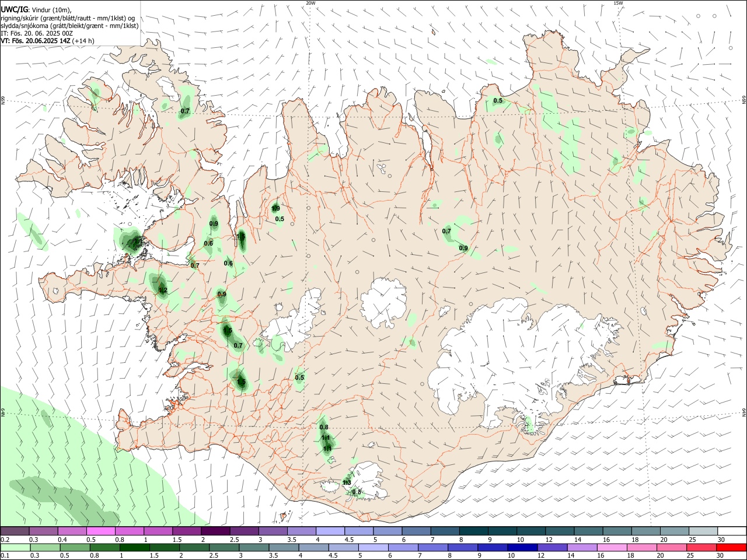Click the 'VT: Fös. 20.06.2025 14Z (+14 h)' line
Screen dimensions: 747x560
pos(47,41)
